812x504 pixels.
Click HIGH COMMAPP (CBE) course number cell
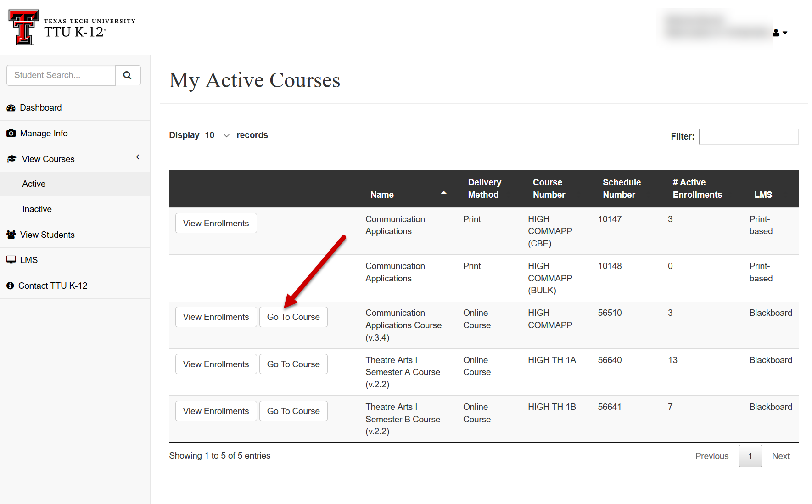pyautogui.click(x=550, y=231)
